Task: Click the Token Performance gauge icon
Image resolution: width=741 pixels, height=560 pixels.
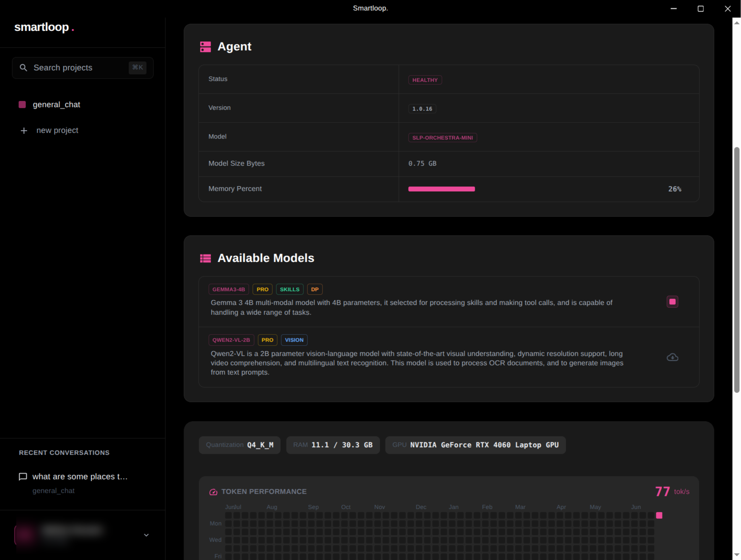Action: [213, 492]
